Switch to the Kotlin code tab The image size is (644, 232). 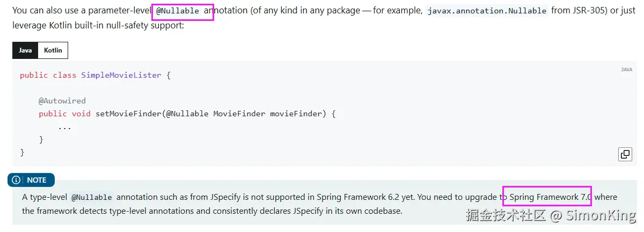coord(53,50)
